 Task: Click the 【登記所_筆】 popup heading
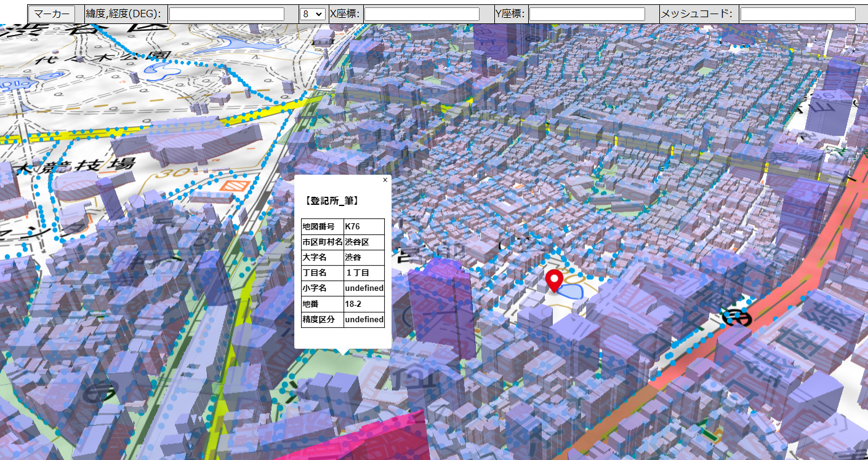tap(332, 200)
